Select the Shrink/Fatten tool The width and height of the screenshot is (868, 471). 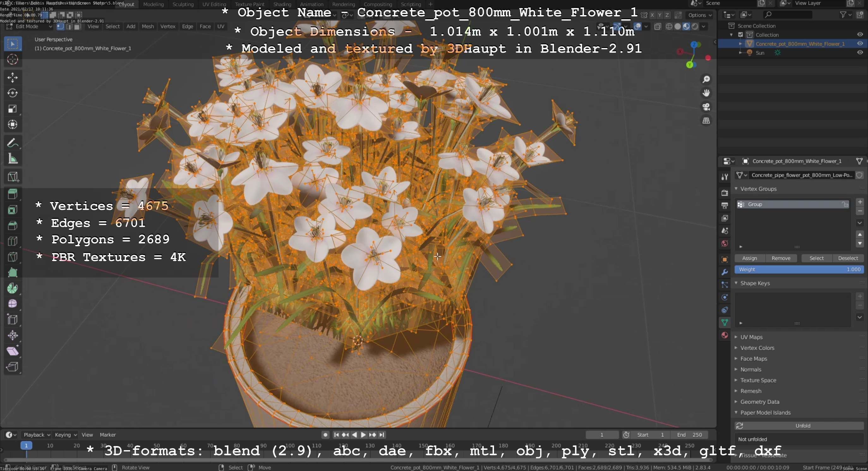click(12, 335)
